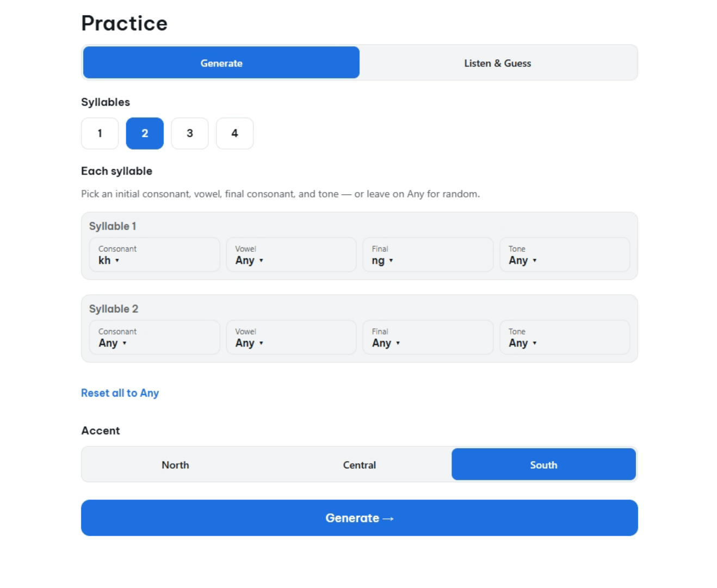Open Syllable 1 Consonant dropdown showing kh
717x588 pixels.
click(x=154, y=255)
